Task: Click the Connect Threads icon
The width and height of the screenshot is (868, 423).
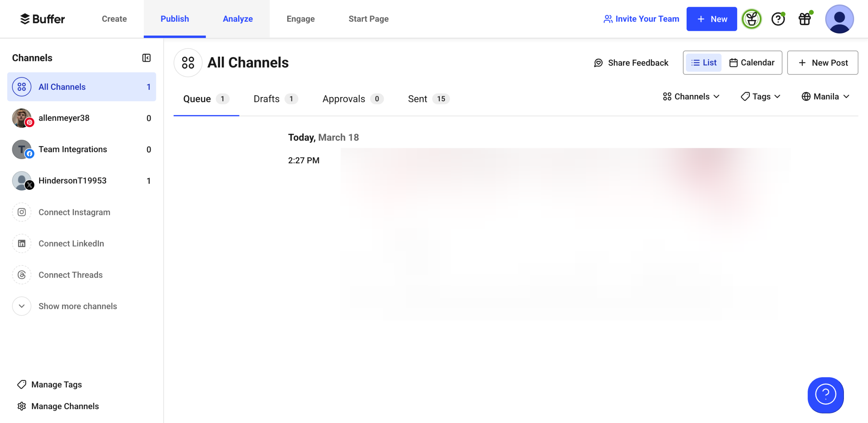Action: pyautogui.click(x=22, y=275)
